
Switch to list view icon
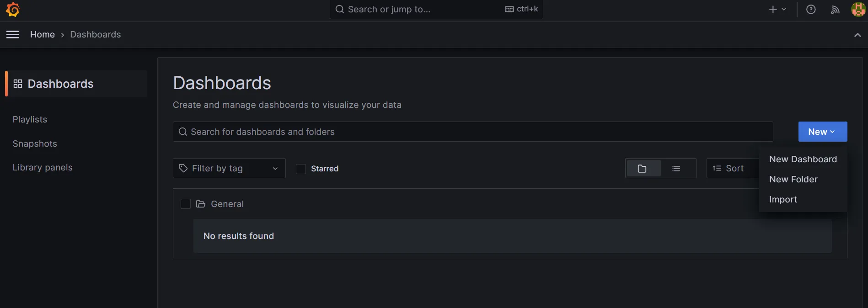676,169
